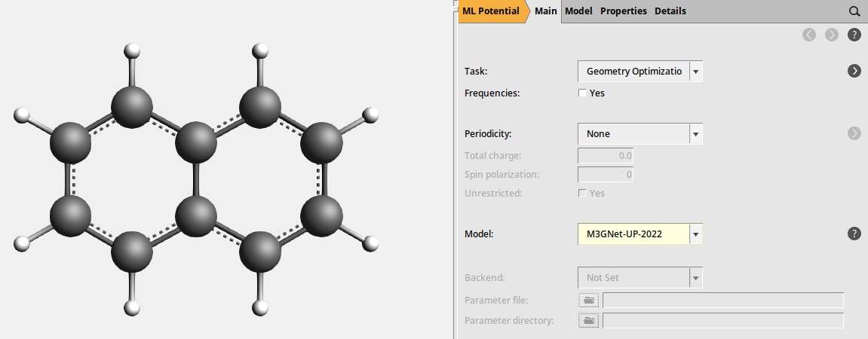Browse for Parameter directory folder icon
868x339 pixels.
click(x=588, y=321)
